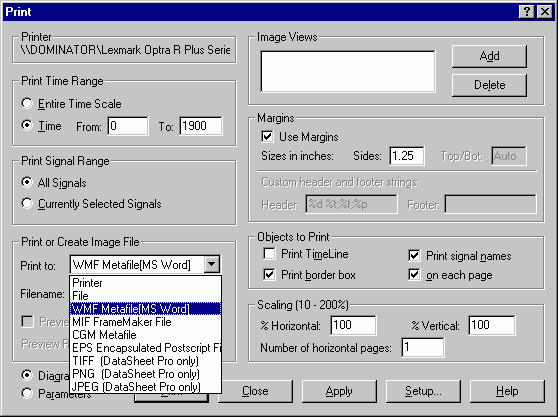Select EPS Encapsulated Postscript option
This screenshot has height=417, width=558.
point(146,348)
